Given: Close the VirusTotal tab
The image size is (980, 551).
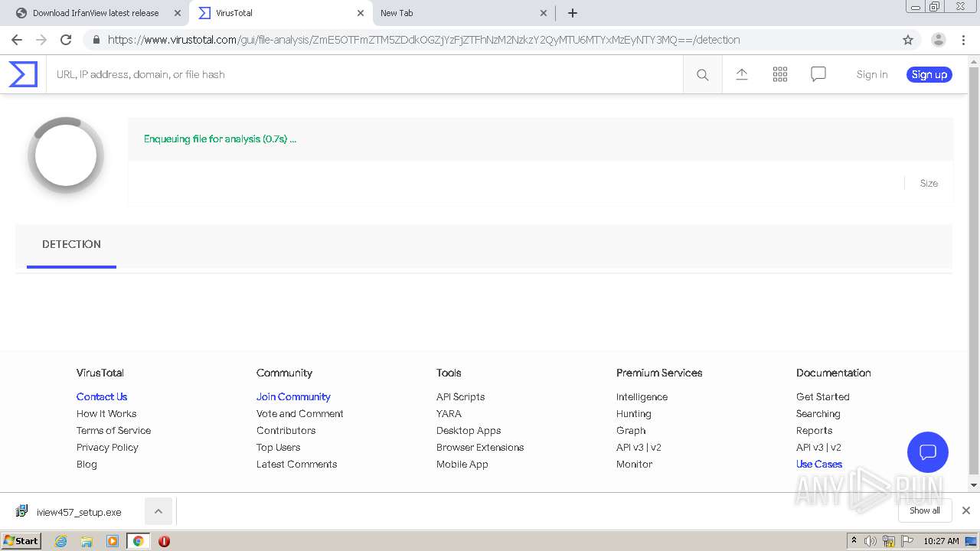Looking at the screenshot, I should [x=360, y=13].
